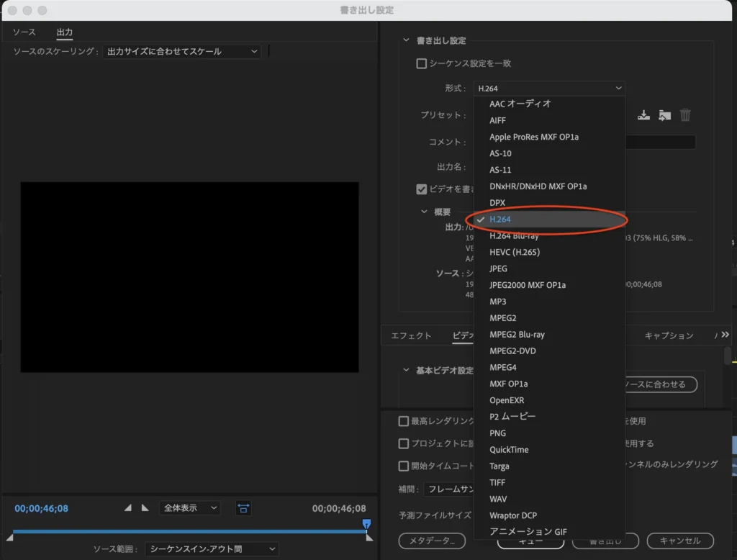This screenshot has height=560, width=737.
Task: Click the set out point triangle icon
Action: [x=145, y=508]
